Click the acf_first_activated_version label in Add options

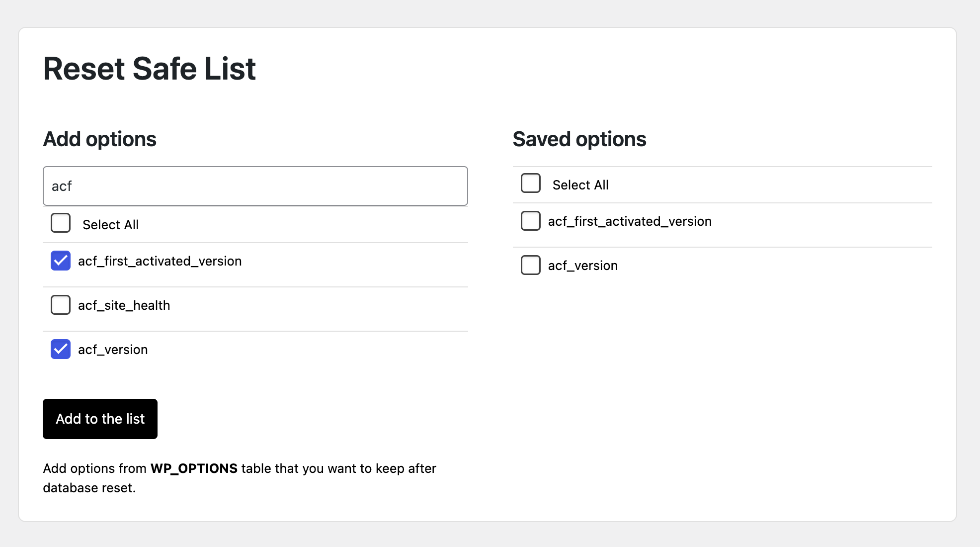pyautogui.click(x=160, y=261)
